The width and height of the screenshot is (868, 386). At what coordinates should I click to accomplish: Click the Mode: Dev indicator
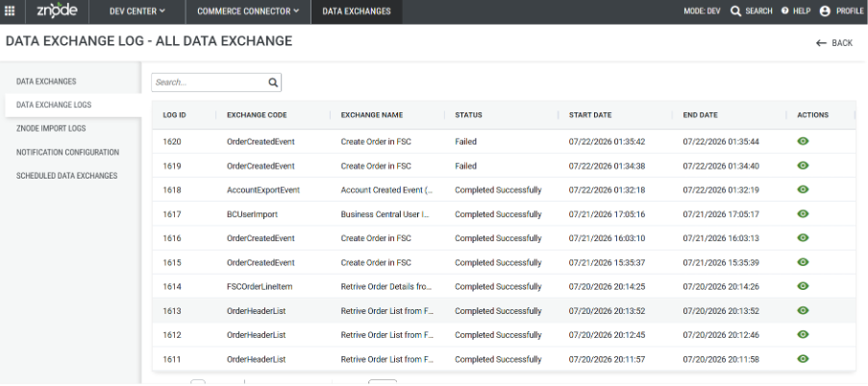[702, 12]
